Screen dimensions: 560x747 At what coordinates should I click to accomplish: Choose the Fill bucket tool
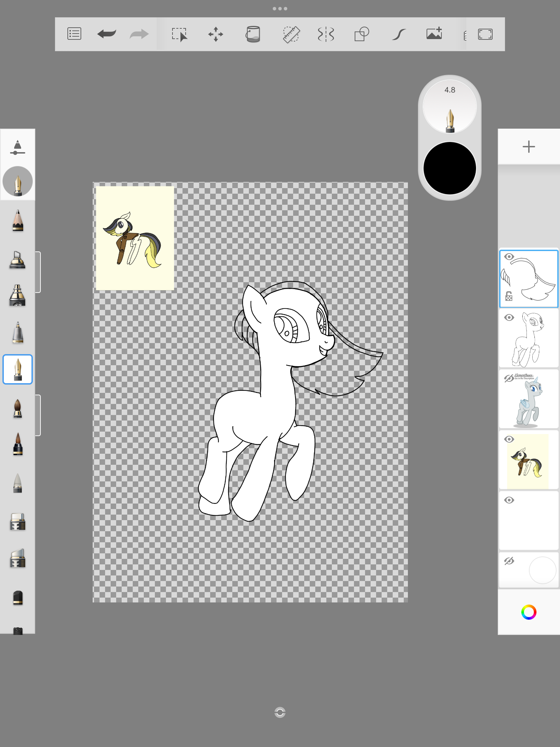[x=253, y=34]
